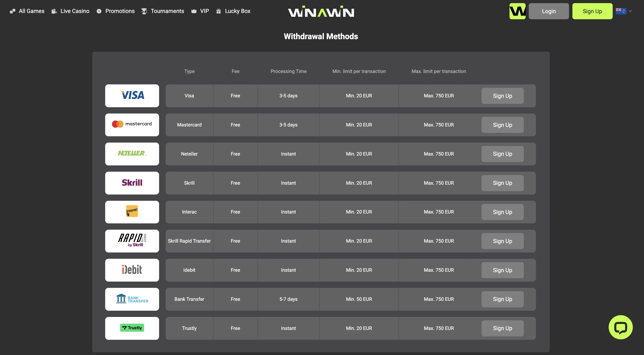Open the All Games menu item

[27, 11]
